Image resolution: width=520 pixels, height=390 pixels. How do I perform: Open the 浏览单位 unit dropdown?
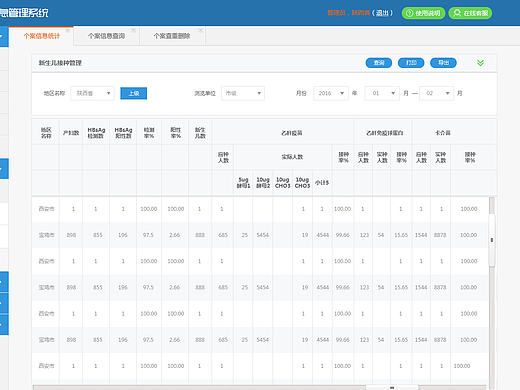(243, 93)
